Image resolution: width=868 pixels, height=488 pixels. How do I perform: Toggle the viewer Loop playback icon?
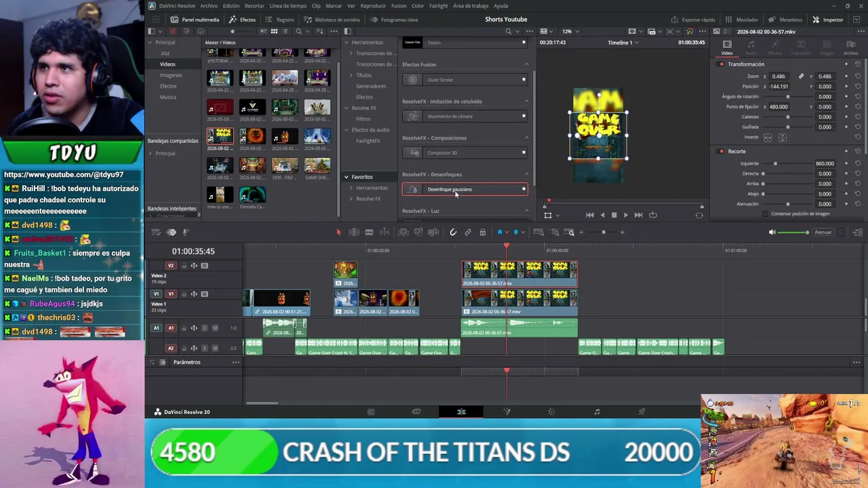[x=653, y=215]
